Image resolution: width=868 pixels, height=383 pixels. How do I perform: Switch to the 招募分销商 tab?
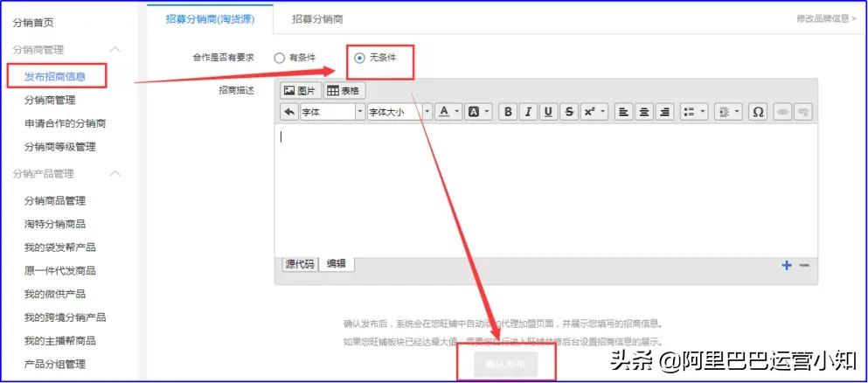(317, 18)
